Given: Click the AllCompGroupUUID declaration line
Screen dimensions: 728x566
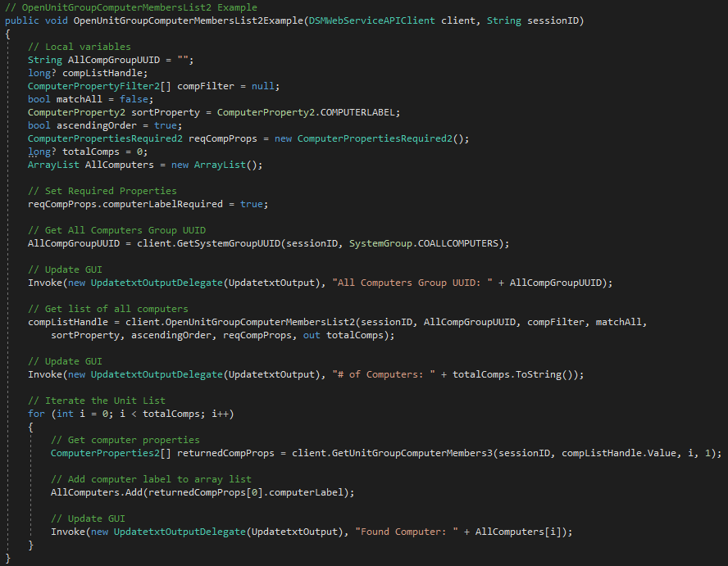Looking at the screenshot, I should pos(111,60).
